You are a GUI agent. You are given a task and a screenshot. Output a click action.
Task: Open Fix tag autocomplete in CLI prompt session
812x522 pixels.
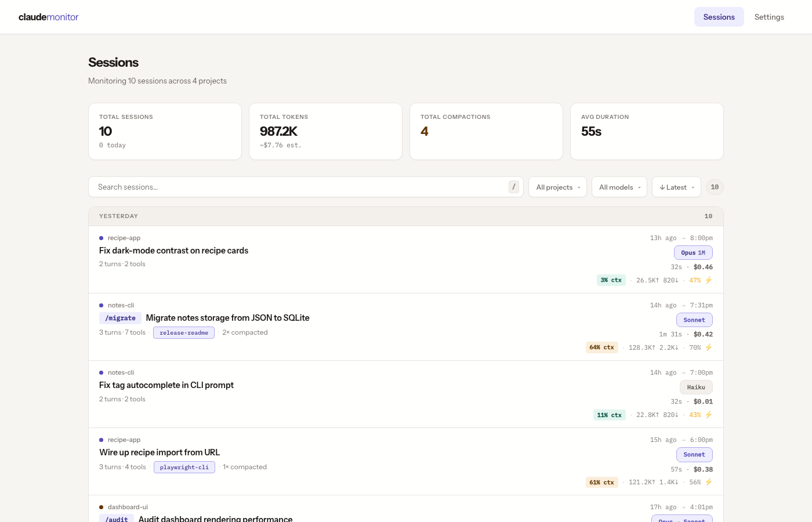(166, 385)
